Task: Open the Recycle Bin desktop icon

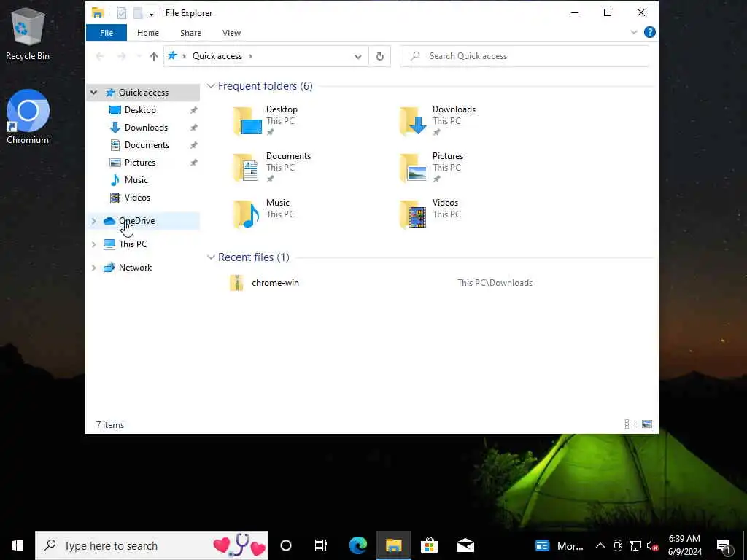Action: (x=28, y=34)
